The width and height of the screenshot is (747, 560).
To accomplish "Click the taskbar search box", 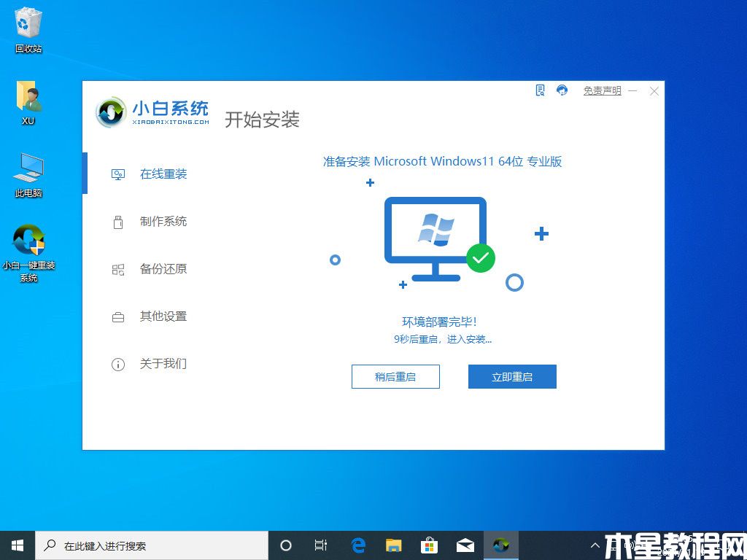I will click(x=152, y=545).
